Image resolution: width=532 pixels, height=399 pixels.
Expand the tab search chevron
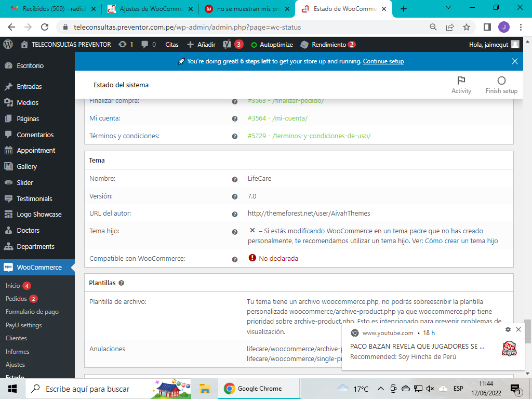[x=448, y=7]
